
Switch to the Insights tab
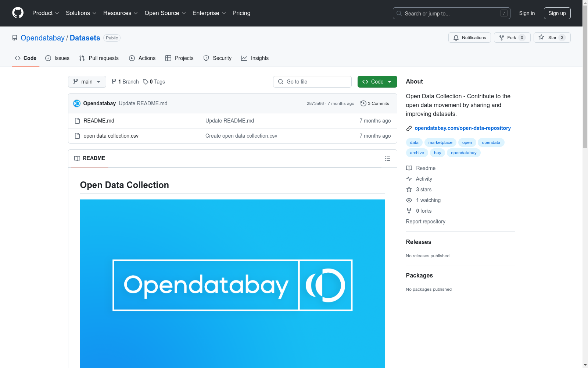(x=255, y=58)
